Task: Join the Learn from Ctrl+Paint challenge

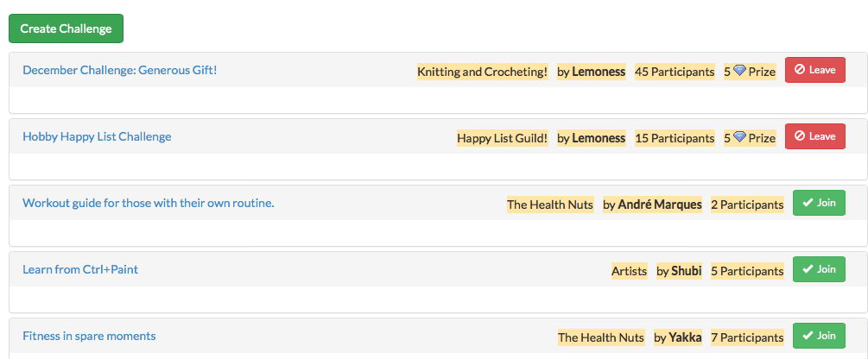Action: (818, 269)
